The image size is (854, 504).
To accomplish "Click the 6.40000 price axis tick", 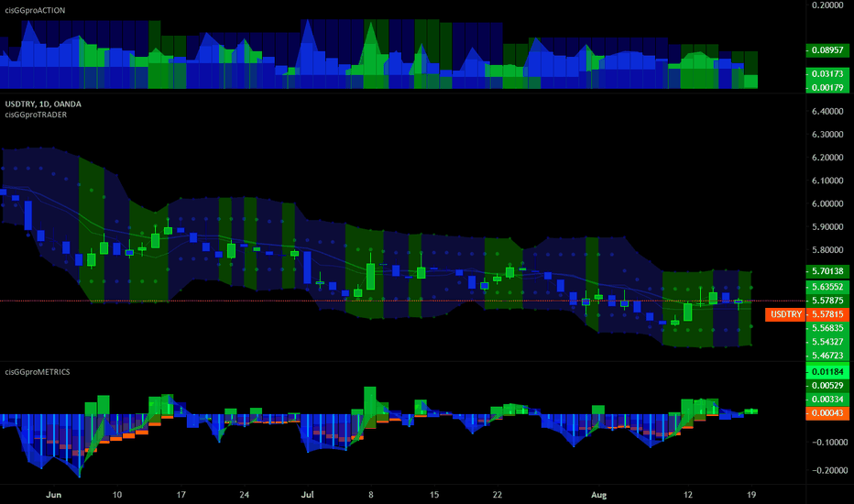I will pyautogui.click(x=827, y=111).
